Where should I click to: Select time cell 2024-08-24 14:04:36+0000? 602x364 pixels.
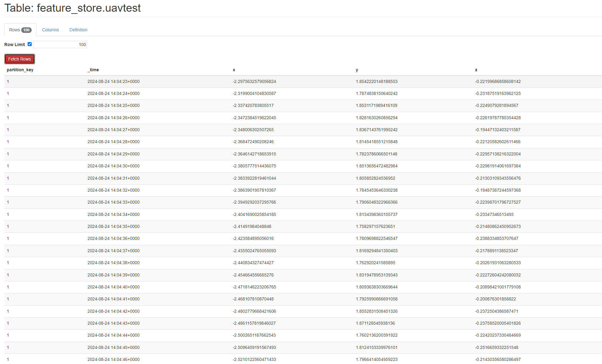[x=113, y=238]
